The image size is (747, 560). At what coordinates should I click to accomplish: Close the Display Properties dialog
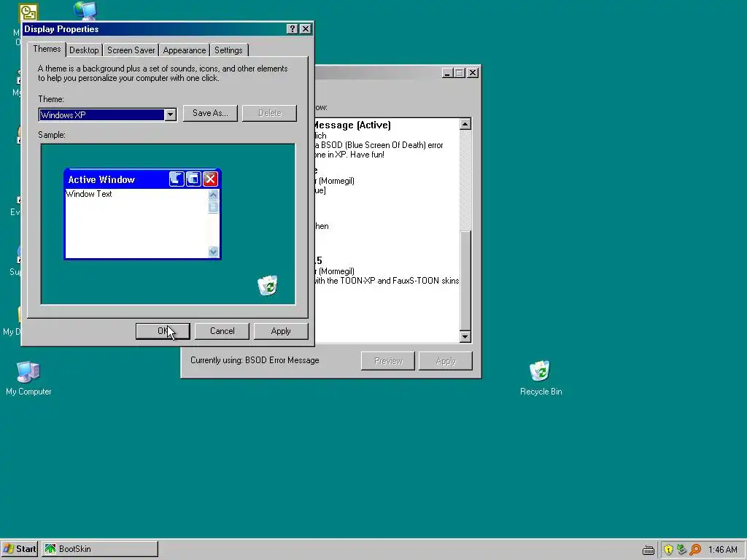click(306, 29)
